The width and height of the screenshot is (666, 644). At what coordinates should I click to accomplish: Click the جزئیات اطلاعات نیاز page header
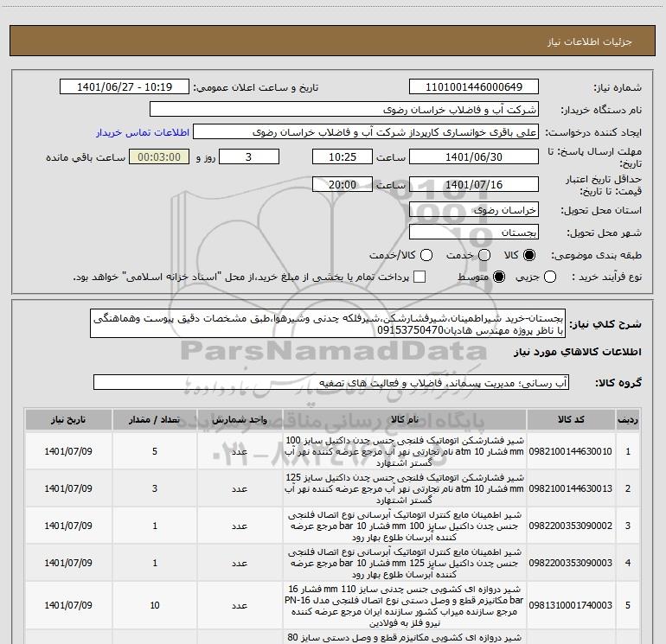[590, 41]
